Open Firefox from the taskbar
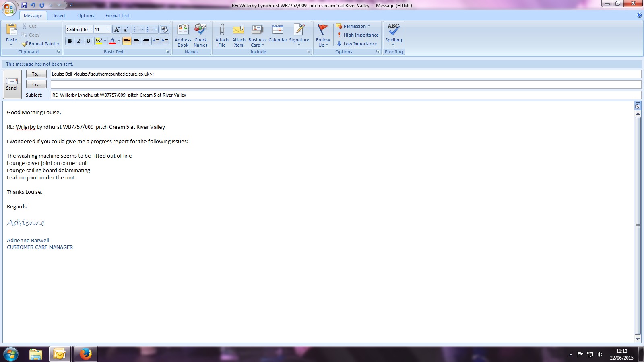 pyautogui.click(x=85, y=354)
